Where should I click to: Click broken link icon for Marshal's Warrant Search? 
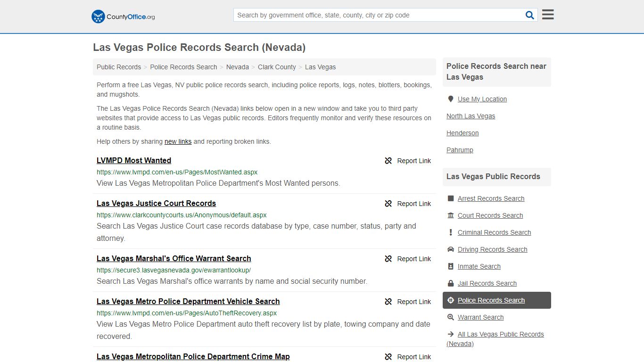[x=388, y=259]
